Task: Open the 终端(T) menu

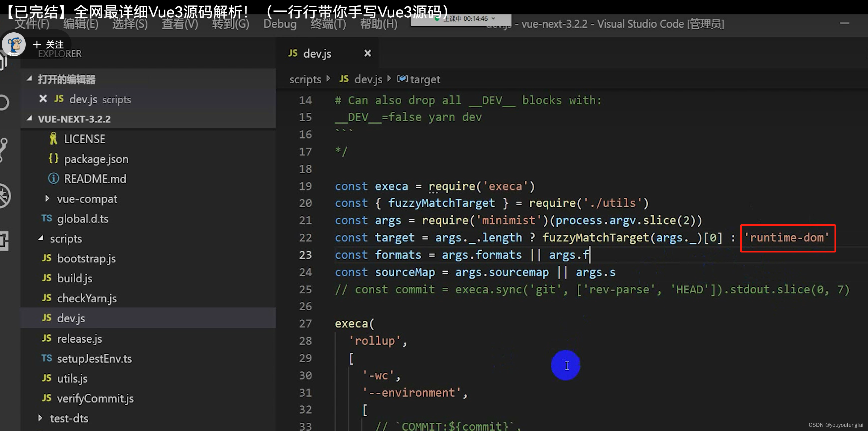Action: (328, 24)
